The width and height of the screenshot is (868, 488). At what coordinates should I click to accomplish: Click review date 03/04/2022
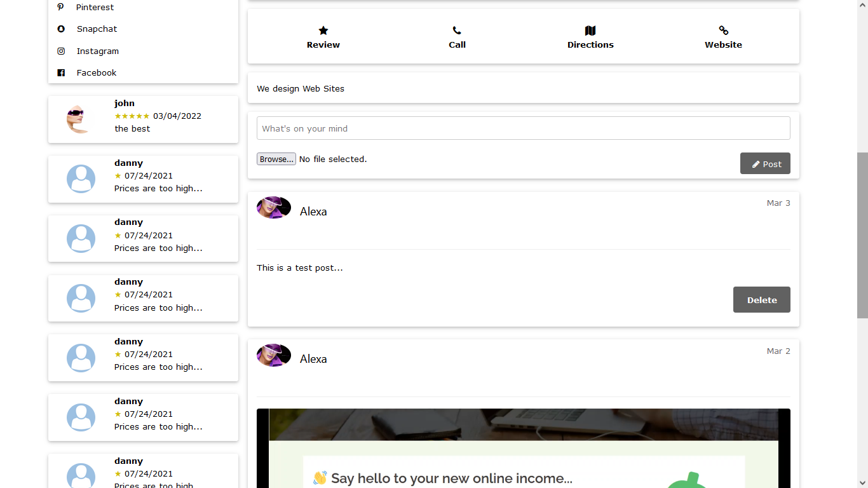(x=177, y=116)
